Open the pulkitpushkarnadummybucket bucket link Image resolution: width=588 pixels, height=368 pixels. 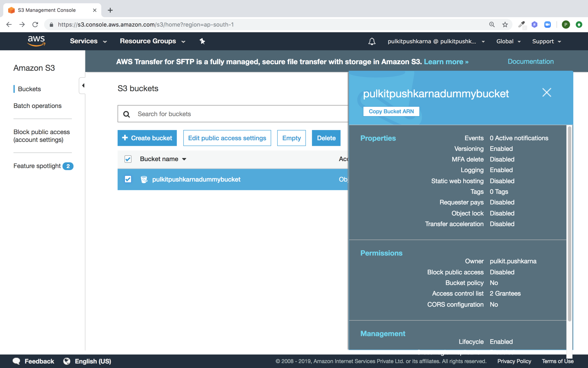(196, 179)
